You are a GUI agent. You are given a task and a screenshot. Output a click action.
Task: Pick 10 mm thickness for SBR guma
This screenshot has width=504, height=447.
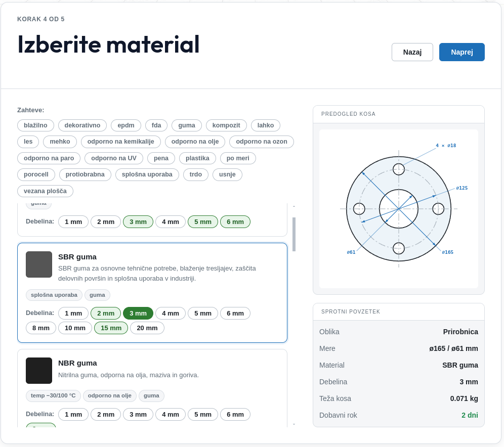pyautogui.click(x=75, y=328)
